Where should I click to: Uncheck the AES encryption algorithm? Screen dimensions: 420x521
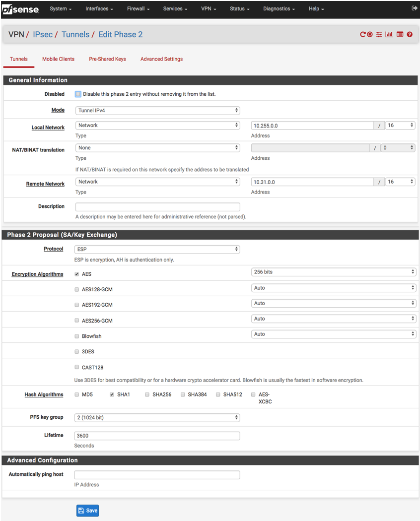point(76,273)
